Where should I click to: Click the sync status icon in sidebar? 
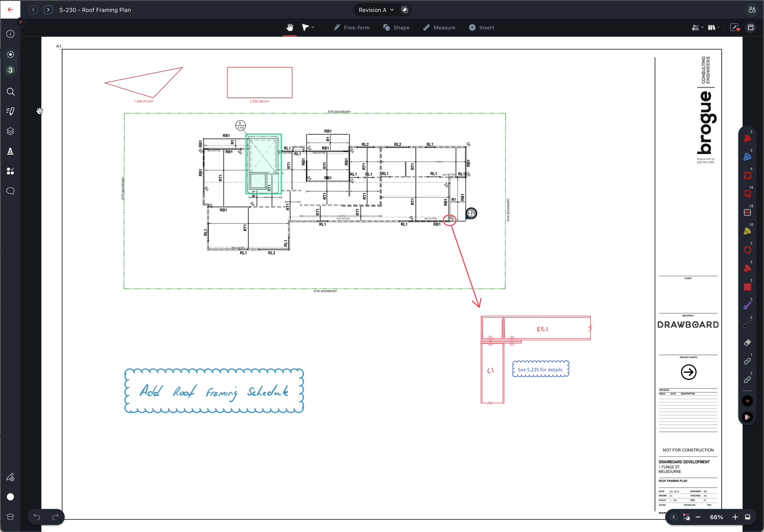point(11,54)
